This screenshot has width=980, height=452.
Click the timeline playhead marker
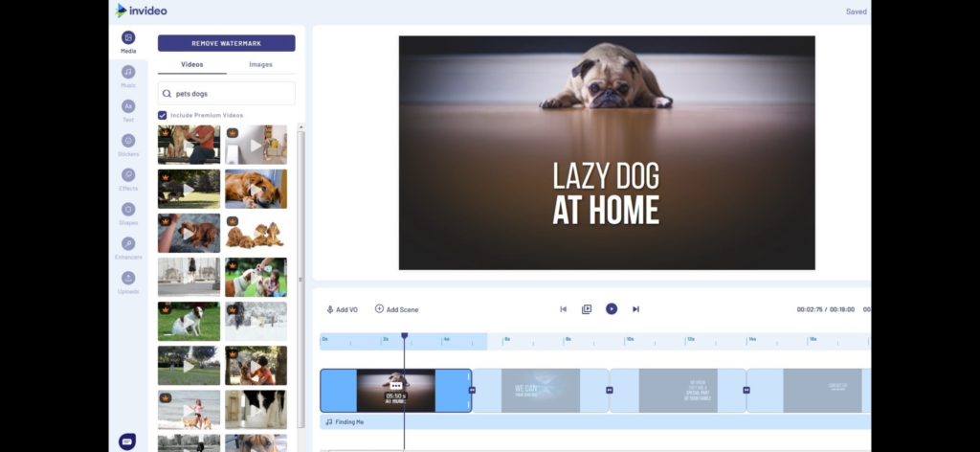[x=404, y=336]
